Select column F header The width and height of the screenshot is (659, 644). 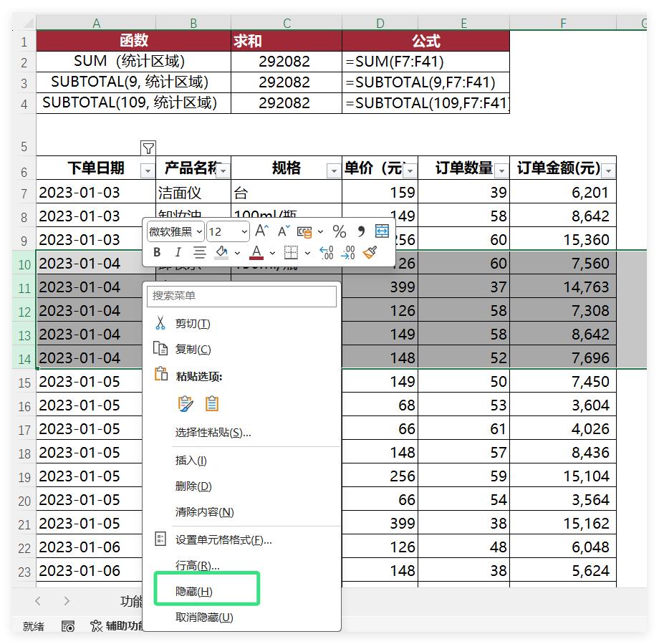pos(563,23)
